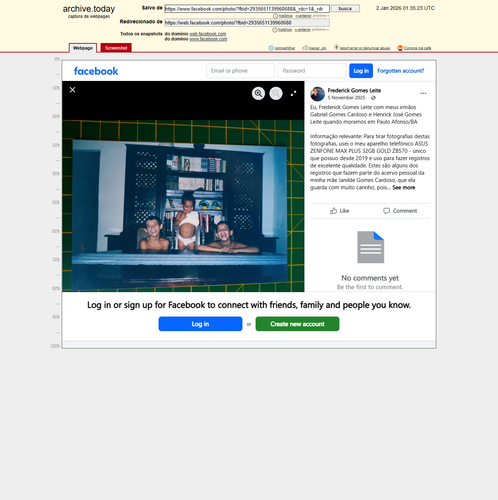Click the Like thumbs-up button
Screen dimensions: 498x500
click(340, 211)
